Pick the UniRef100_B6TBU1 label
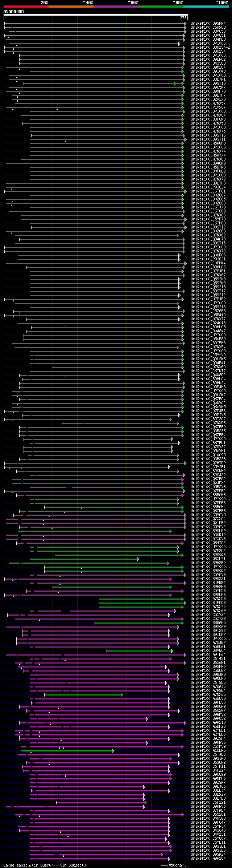This screenshot has width=232, height=868. coord(208,443)
